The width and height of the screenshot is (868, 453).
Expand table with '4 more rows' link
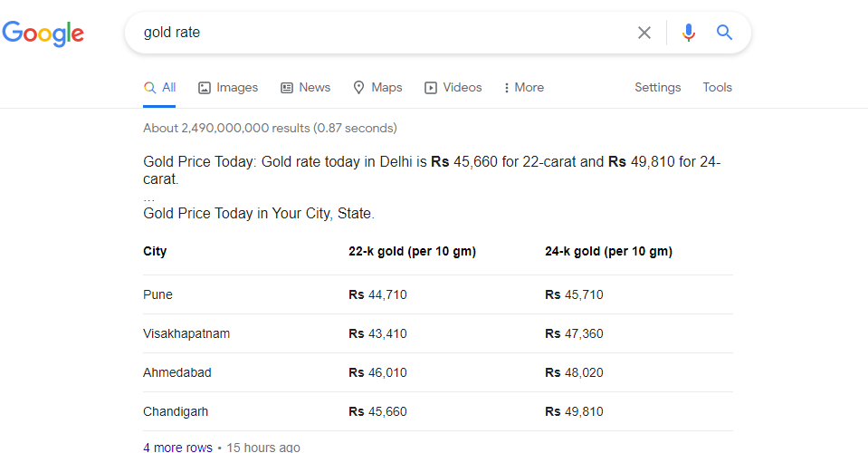point(177,447)
